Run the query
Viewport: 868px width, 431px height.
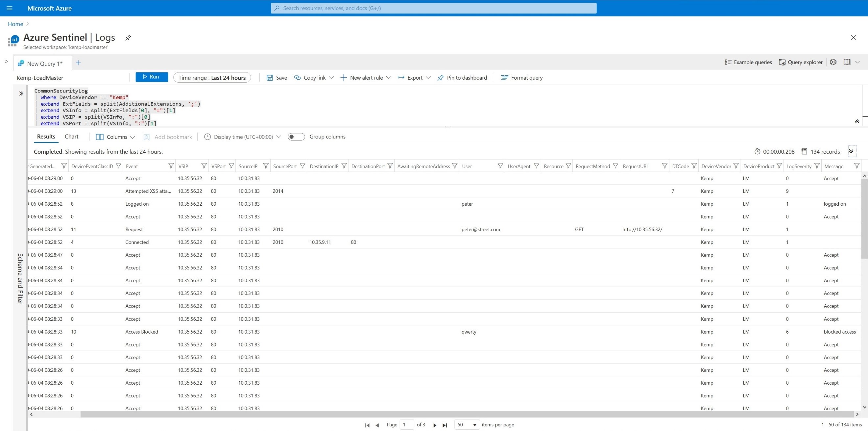coord(152,77)
